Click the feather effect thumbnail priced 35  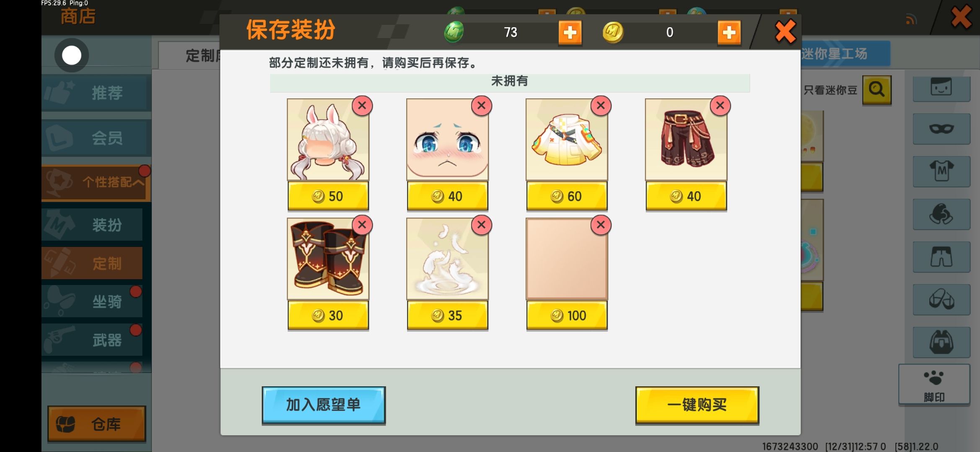pos(447,259)
